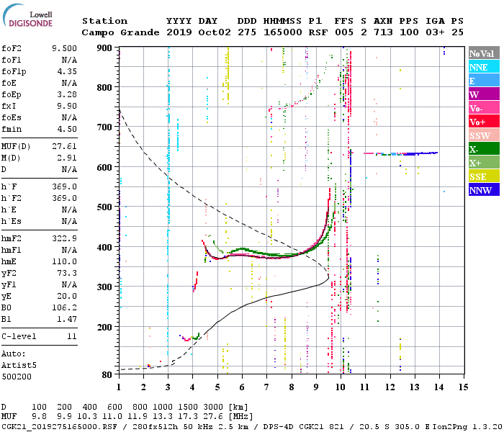504x432 pixels.
Task: Click the Campo Grande station name
Action: click(x=120, y=32)
